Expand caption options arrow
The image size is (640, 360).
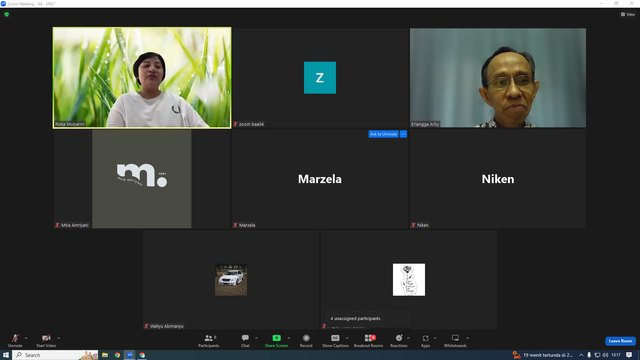pos(347,338)
